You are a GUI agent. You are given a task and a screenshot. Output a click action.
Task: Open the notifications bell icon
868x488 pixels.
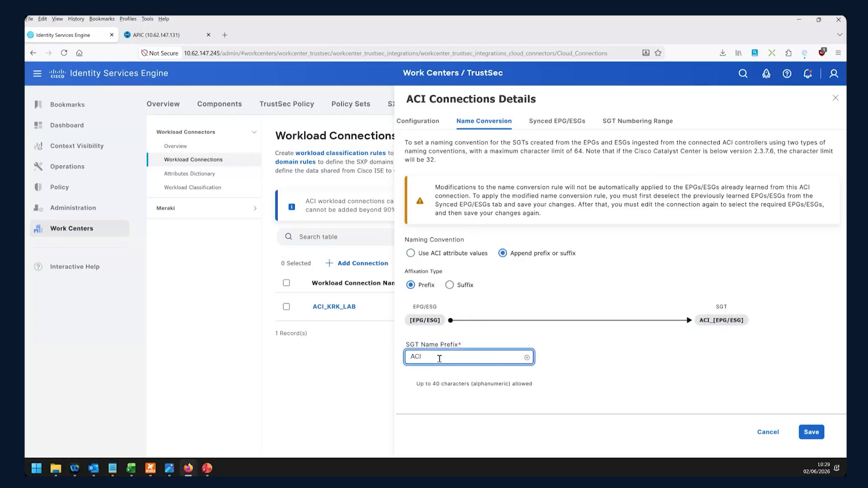(807, 74)
